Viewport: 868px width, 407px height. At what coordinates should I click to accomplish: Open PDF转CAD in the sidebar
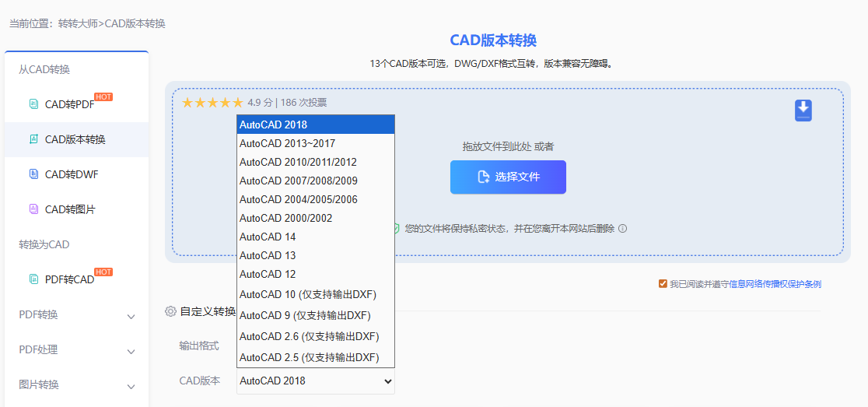point(70,279)
